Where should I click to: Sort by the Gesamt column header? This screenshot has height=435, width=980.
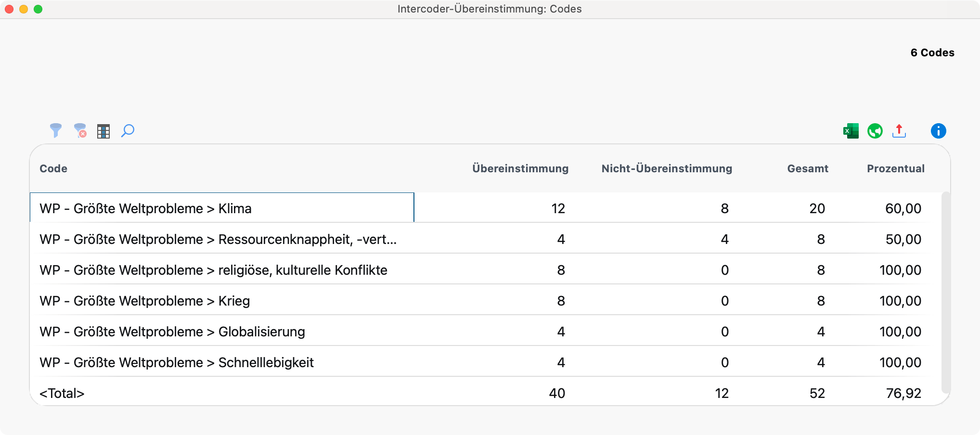click(x=807, y=168)
